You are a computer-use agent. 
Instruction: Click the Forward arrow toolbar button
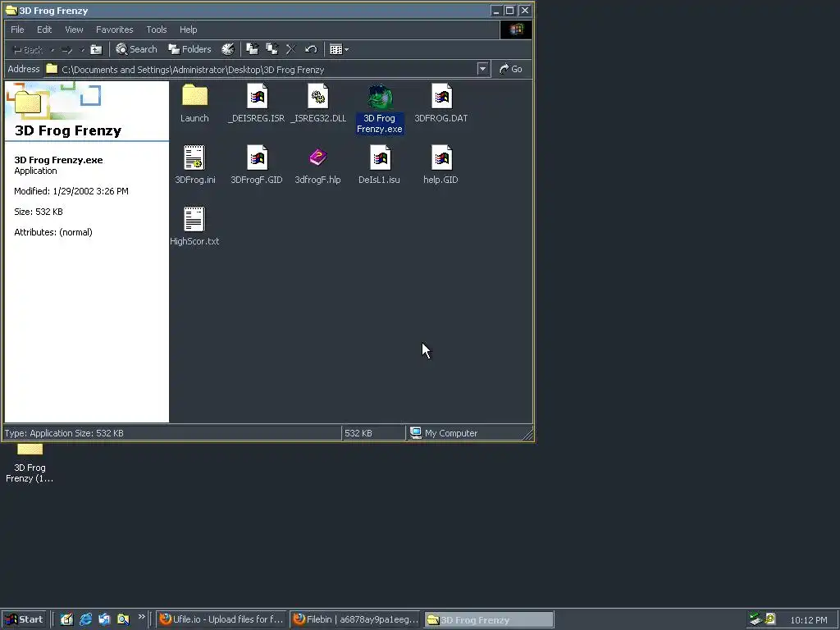67,50
